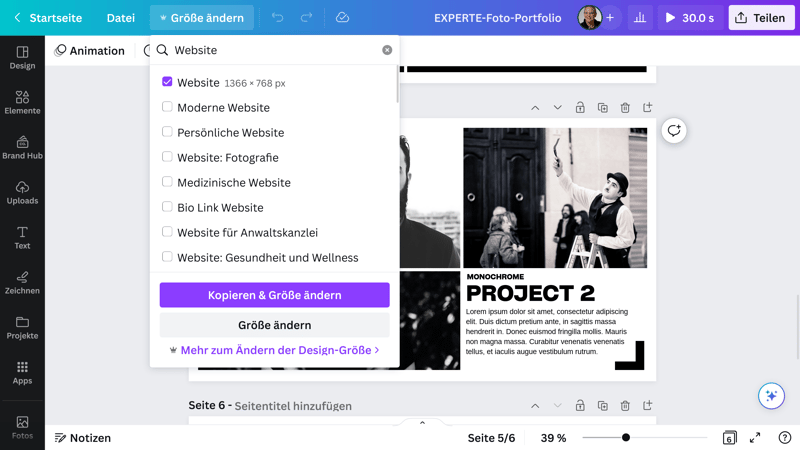
Task: Uncheck the Website 1366 × 768 checkbox
Action: [167, 82]
